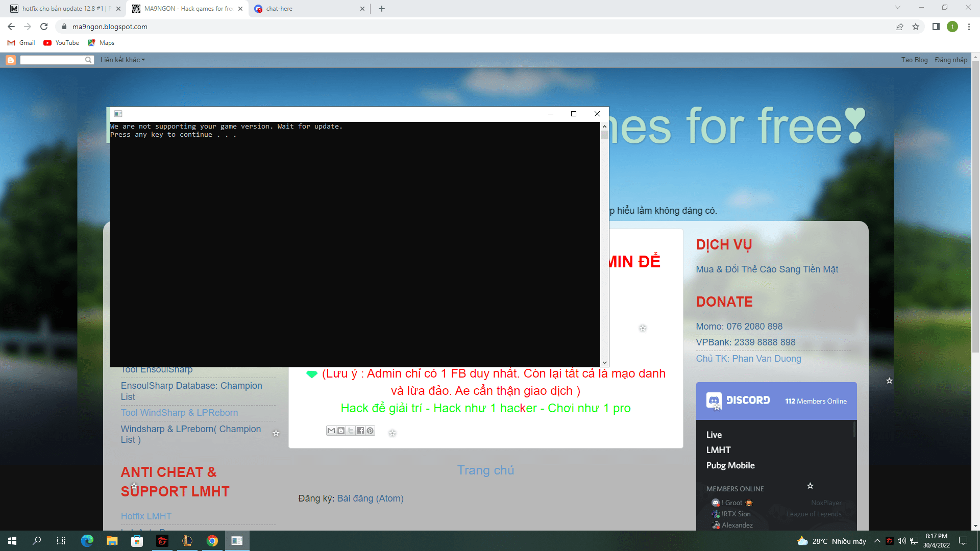
Task: Open the YouTube bookmark
Action: pyautogui.click(x=61, y=43)
